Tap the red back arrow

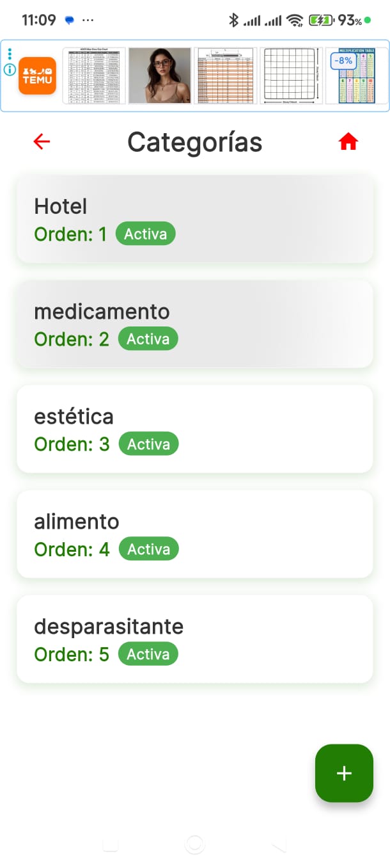[x=41, y=141]
